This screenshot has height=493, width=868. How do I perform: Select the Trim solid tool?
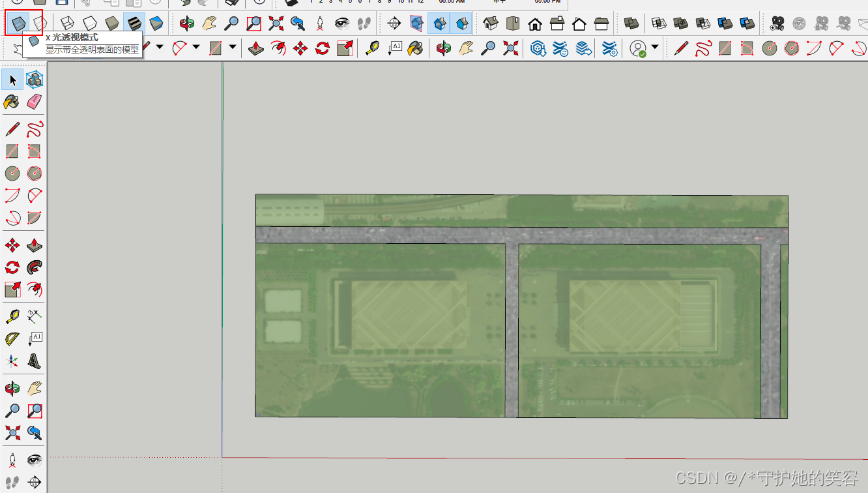pos(725,24)
